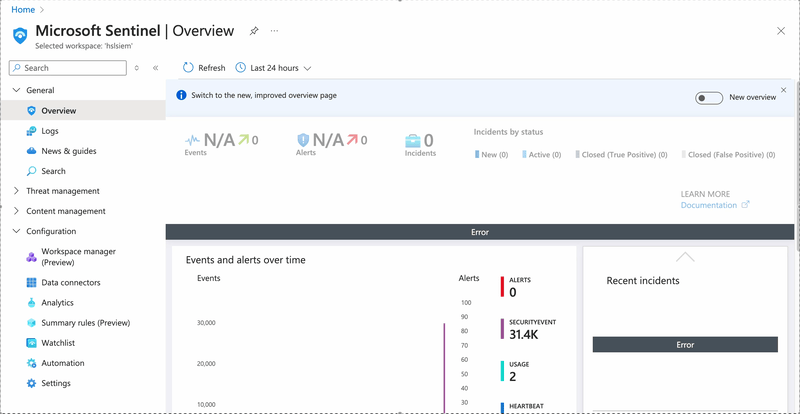Click the clock icon for time range

[240, 68]
